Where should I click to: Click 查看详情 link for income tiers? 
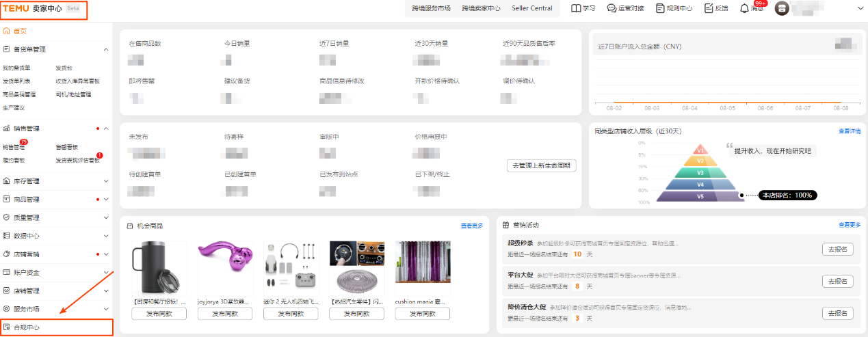(850, 131)
